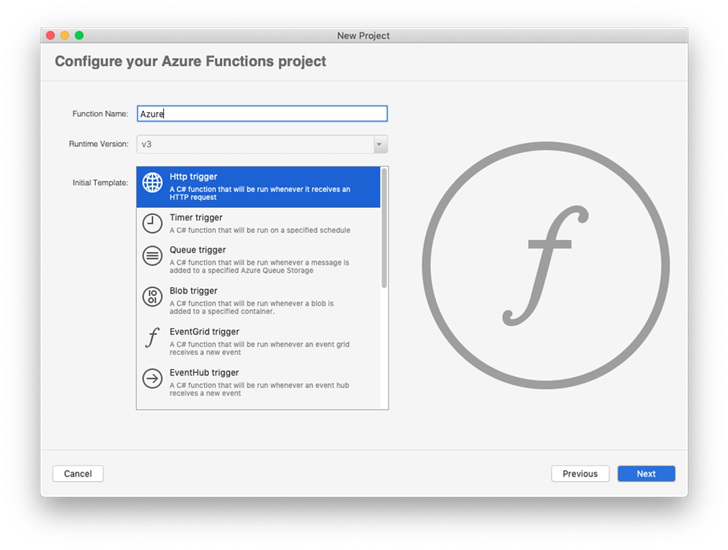Go back with the Previous button
The height and width of the screenshot is (550, 728).
click(580, 474)
